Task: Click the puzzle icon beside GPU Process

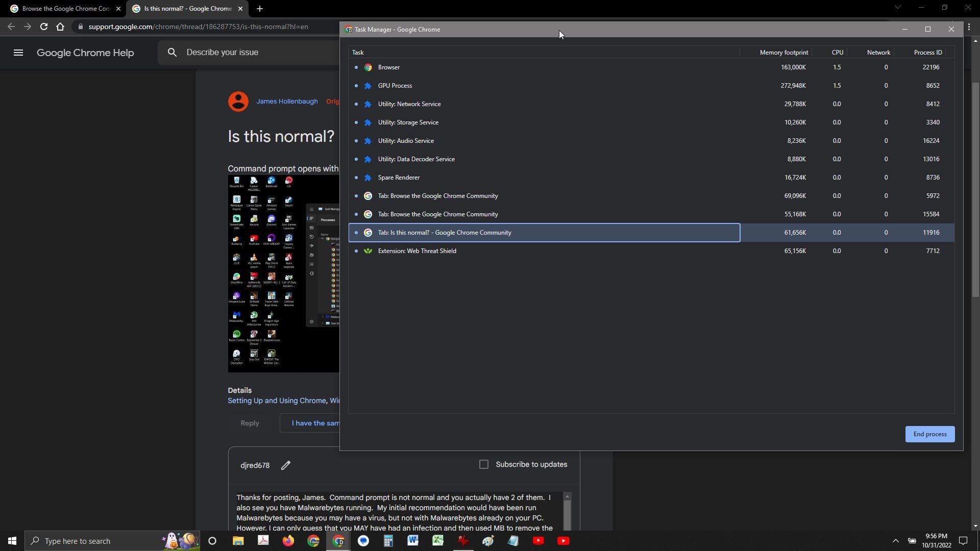Action: [368, 86]
